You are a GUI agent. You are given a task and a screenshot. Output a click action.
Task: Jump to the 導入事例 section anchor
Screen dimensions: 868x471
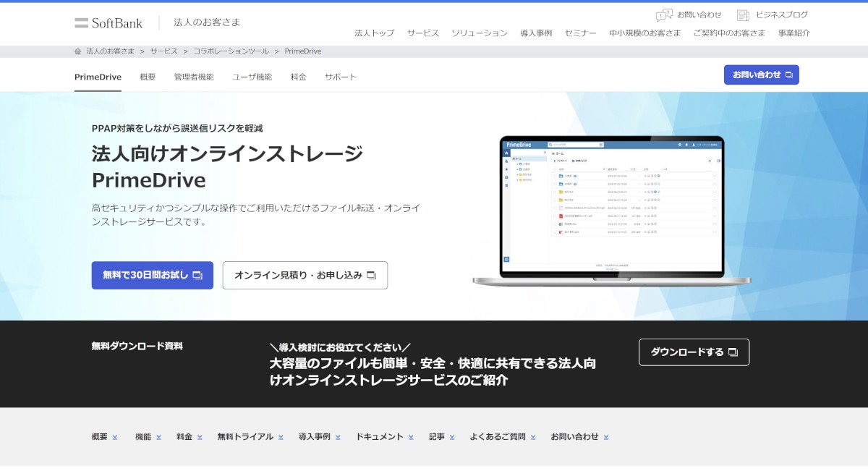[319, 437]
